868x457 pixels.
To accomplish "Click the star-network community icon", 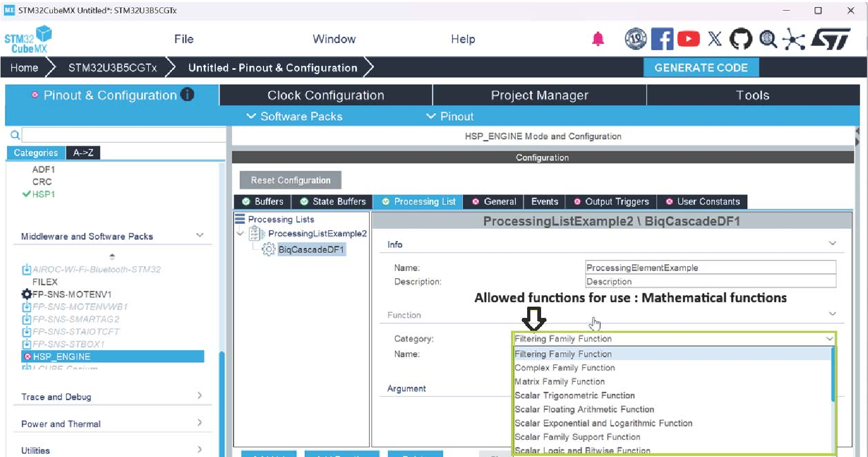I will click(793, 39).
